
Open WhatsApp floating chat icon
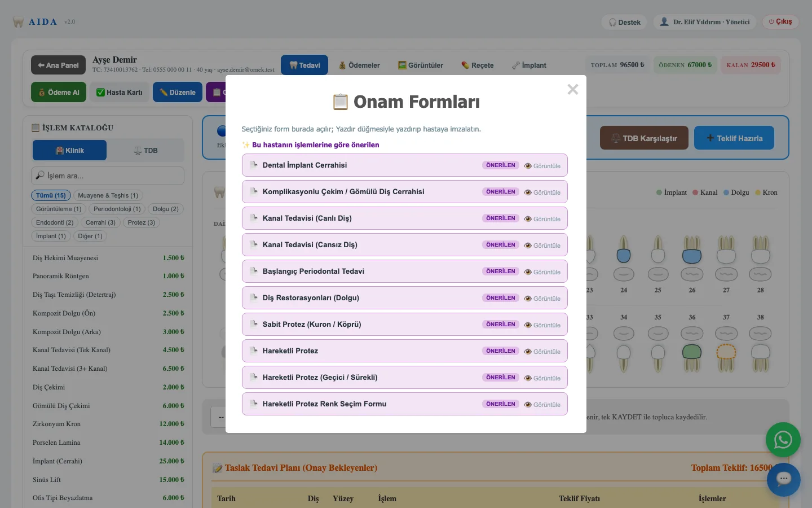tap(783, 440)
